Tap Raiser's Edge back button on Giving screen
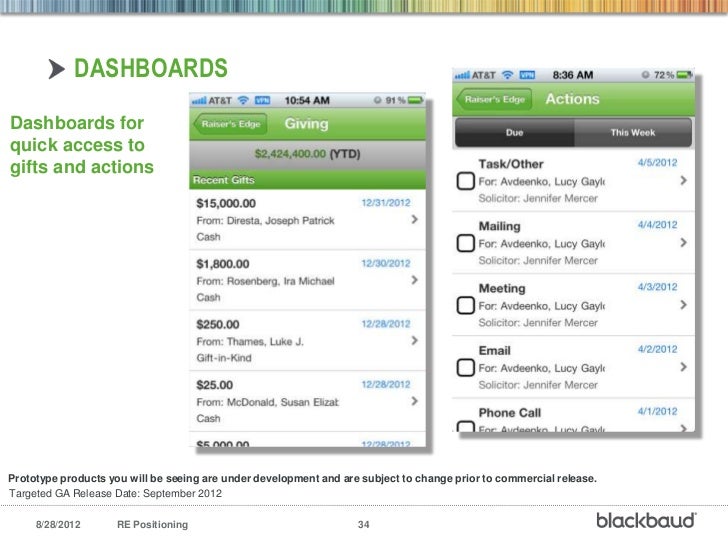728x546 pixels. tap(230, 124)
